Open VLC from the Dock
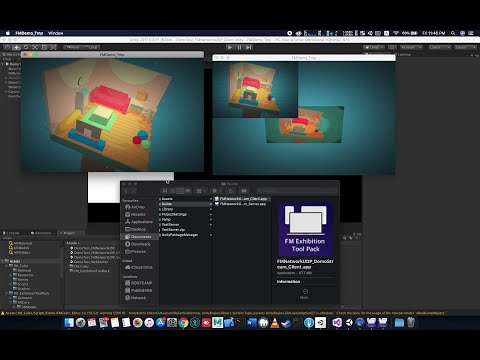This screenshot has height=360, width=480. (275, 322)
